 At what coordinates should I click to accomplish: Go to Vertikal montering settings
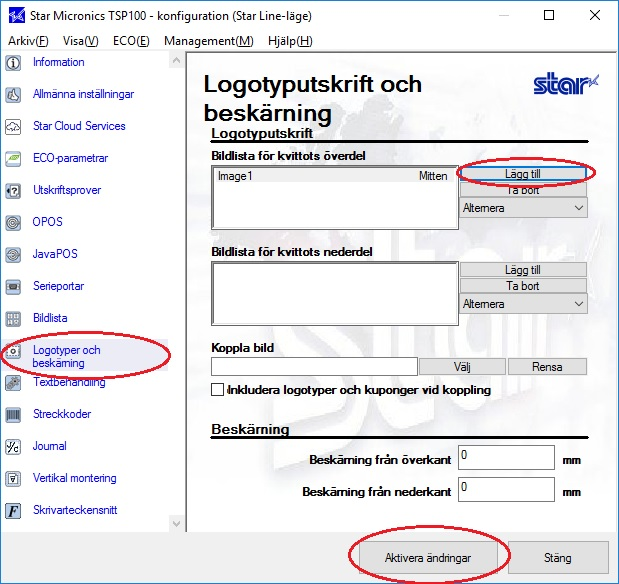coord(75,478)
